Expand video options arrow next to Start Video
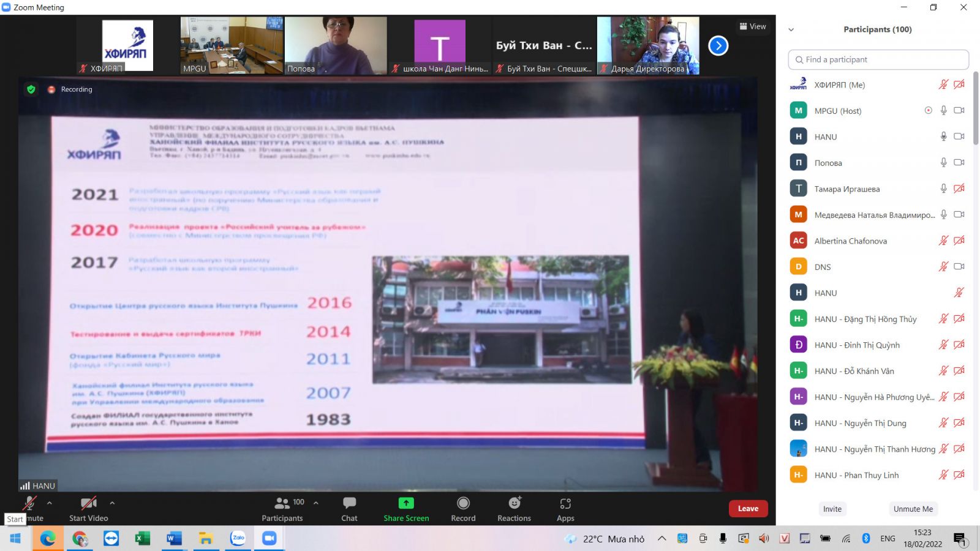 [112, 503]
